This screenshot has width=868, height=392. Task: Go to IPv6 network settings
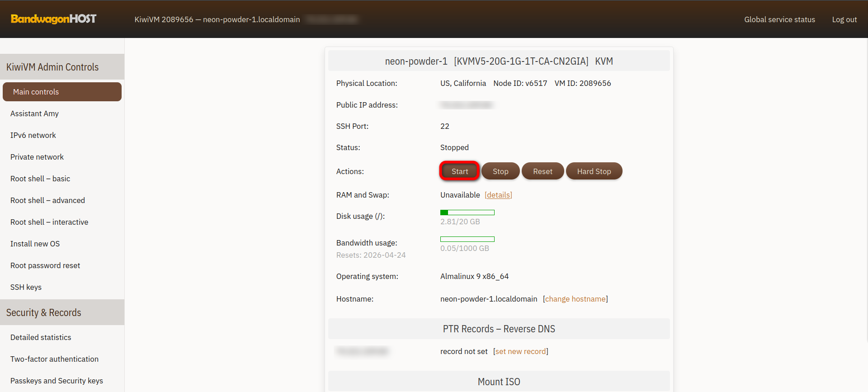click(33, 135)
